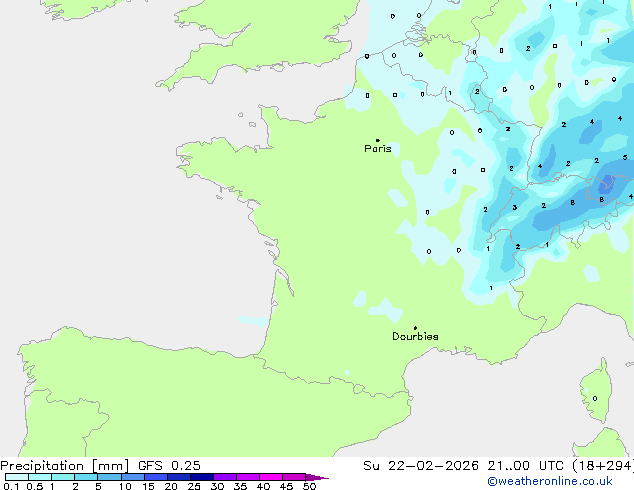Viewport: 634px width, 490px height.
Task: Click the Paris city label
Action: click(x=378, y=149)
